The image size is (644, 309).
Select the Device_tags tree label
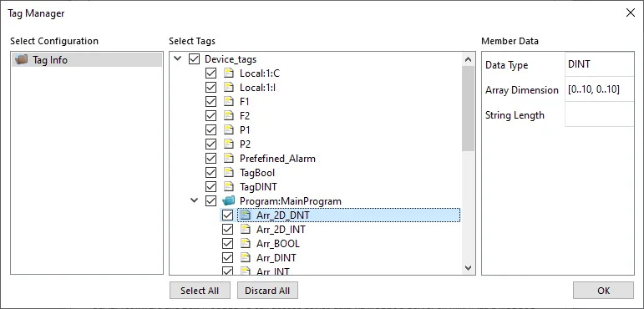click(231, 59)
